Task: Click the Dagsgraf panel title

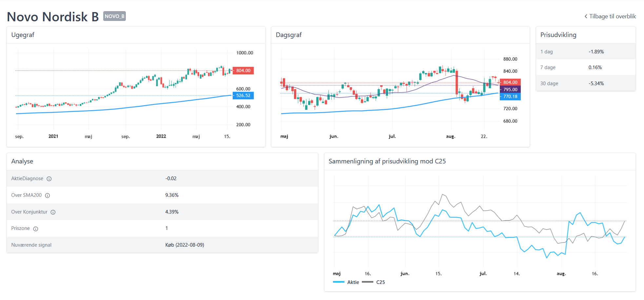Action: pyautogui.click(x=289, y=35)
